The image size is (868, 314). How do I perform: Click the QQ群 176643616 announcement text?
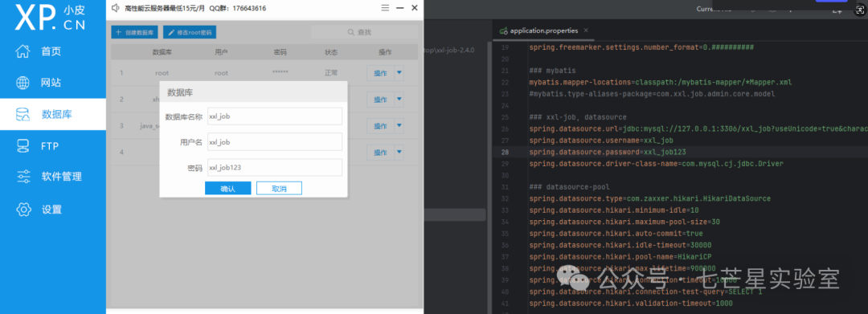pyautogui.click(x=237, y=8)
